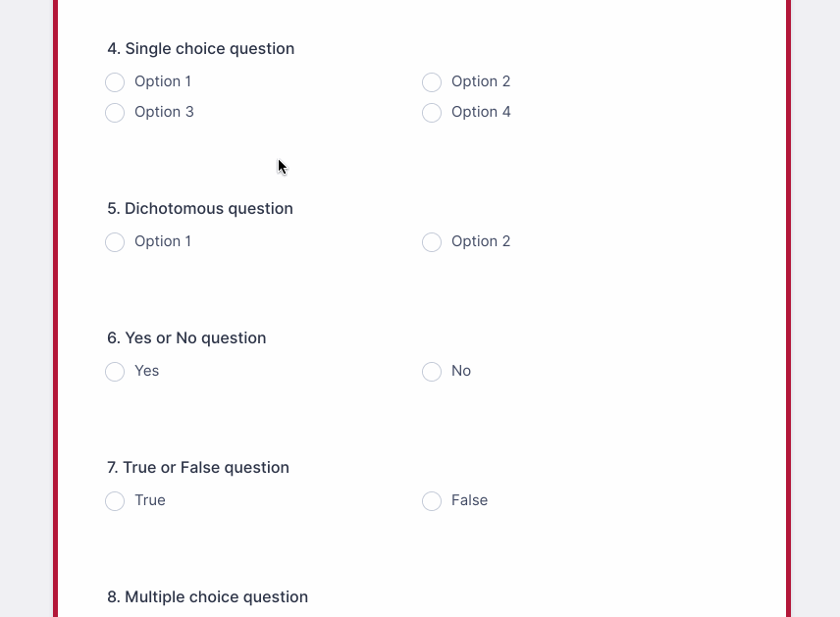Click the Option 4 label under question 4
Viewport: 840px width, 617px height.
(x=481, y=113)
